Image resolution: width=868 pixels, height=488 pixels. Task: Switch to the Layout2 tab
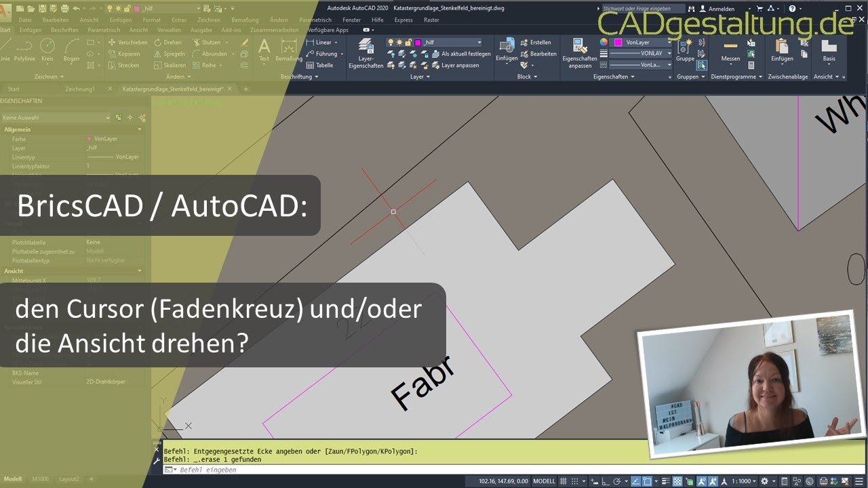(x=68, y=479)
